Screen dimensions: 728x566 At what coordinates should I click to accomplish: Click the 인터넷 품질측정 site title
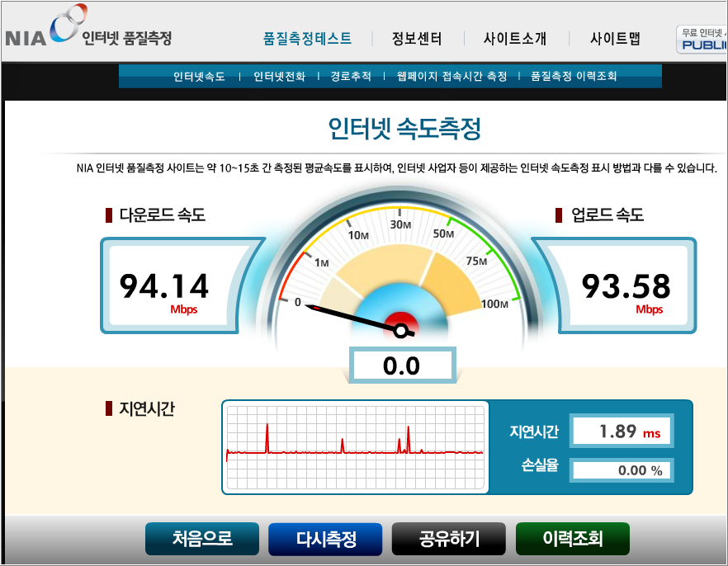pos(127,38)
